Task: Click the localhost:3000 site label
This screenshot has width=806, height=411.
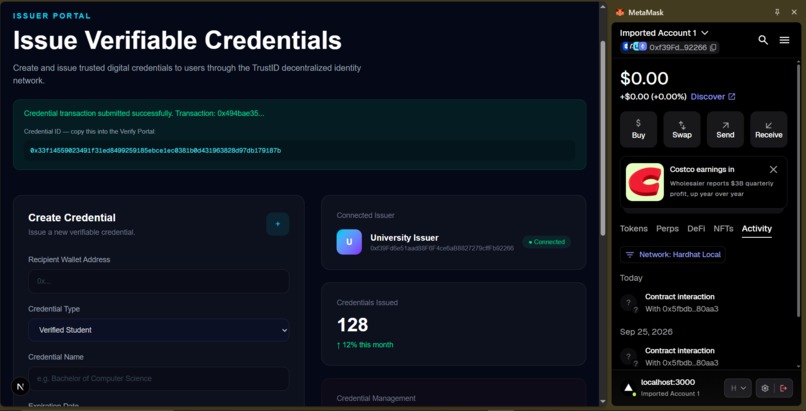Action: (668, 382)
